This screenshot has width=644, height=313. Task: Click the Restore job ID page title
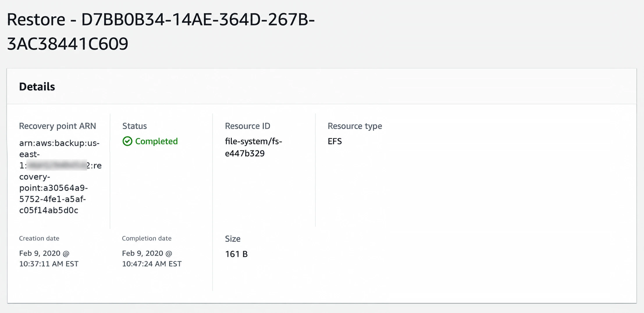click(161, 31)
